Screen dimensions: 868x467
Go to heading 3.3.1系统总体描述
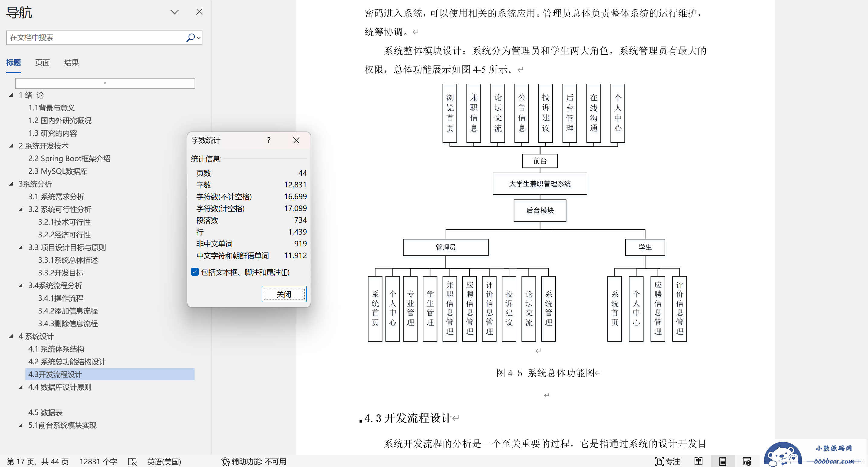(x=68, y=260)
